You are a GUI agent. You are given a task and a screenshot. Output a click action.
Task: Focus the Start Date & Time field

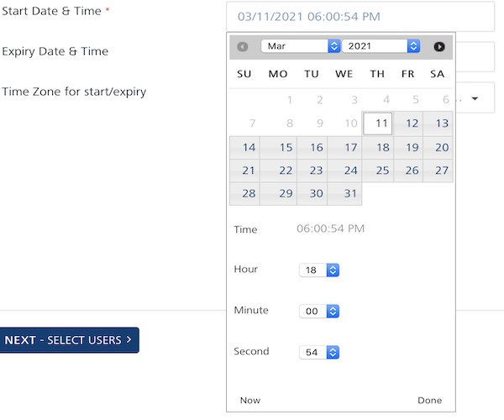click(360, 16)
